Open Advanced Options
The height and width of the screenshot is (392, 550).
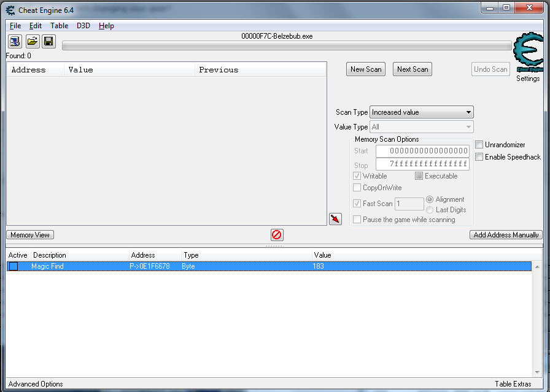(36, 383)
